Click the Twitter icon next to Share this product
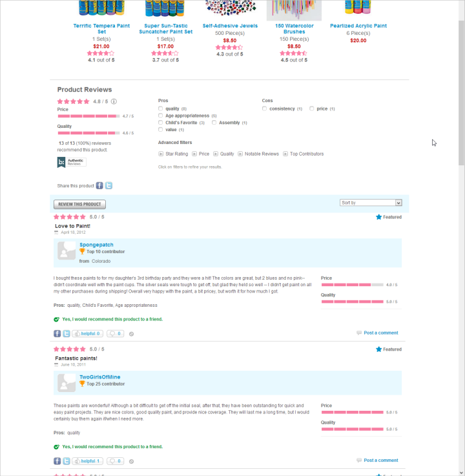Image resolution: width=465 pixels, height=476 pixels. (108, 185)
